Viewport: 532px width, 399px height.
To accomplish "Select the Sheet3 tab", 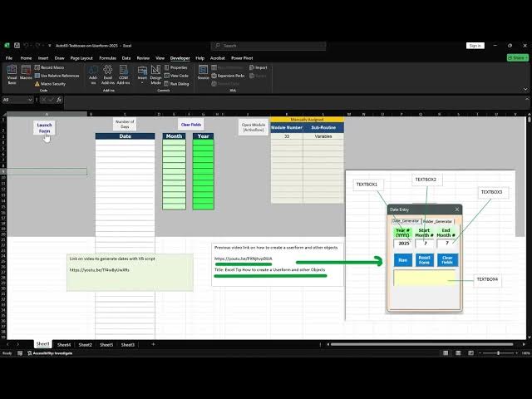I will (128, 345).
